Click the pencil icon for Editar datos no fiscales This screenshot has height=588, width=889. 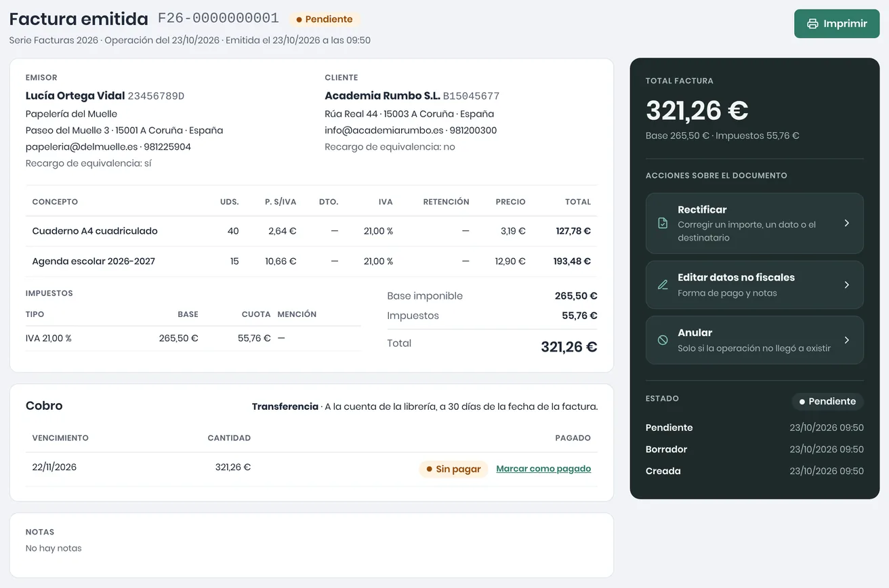663,285
